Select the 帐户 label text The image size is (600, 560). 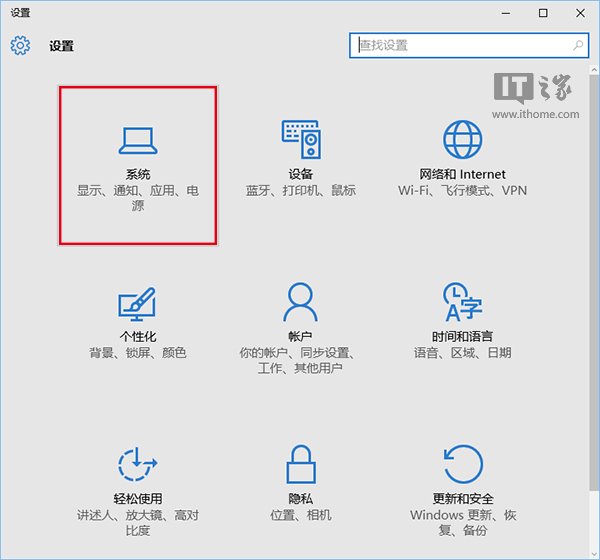(x=300, y=337)
